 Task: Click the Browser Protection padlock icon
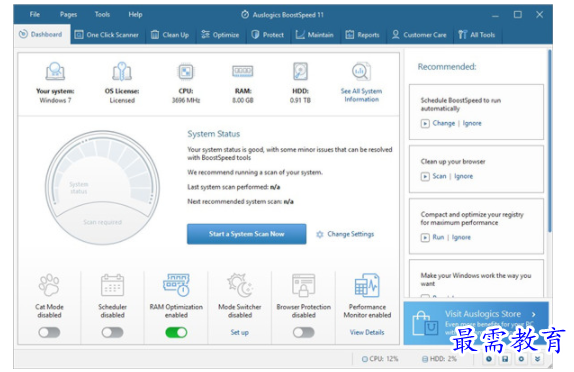pyautogui.click(x=303, y=285)
